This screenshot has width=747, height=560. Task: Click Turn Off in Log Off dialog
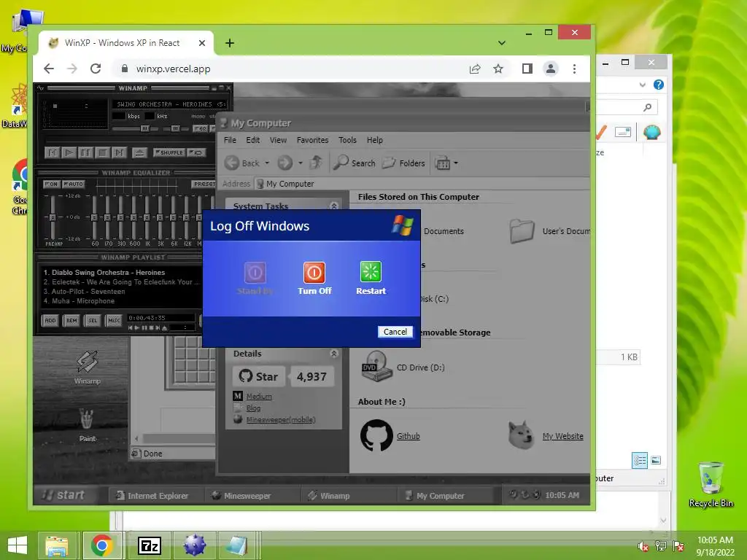coord(314,279)
